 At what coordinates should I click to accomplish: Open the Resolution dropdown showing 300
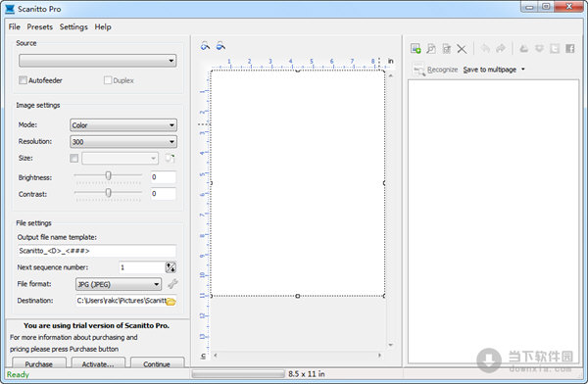point(123,142)
